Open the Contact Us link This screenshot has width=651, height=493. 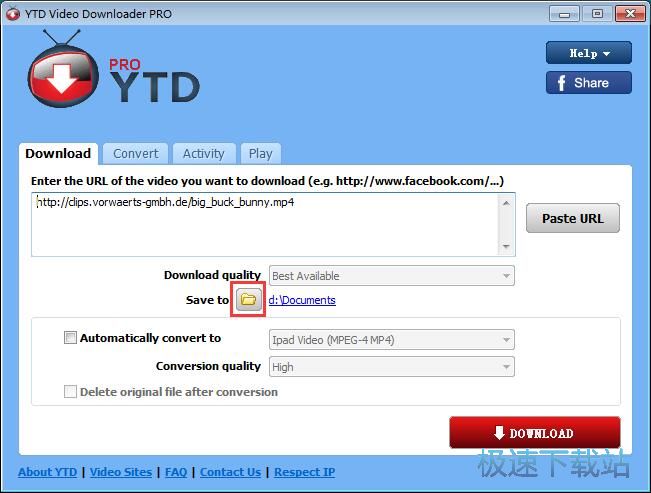coord(230,472)
